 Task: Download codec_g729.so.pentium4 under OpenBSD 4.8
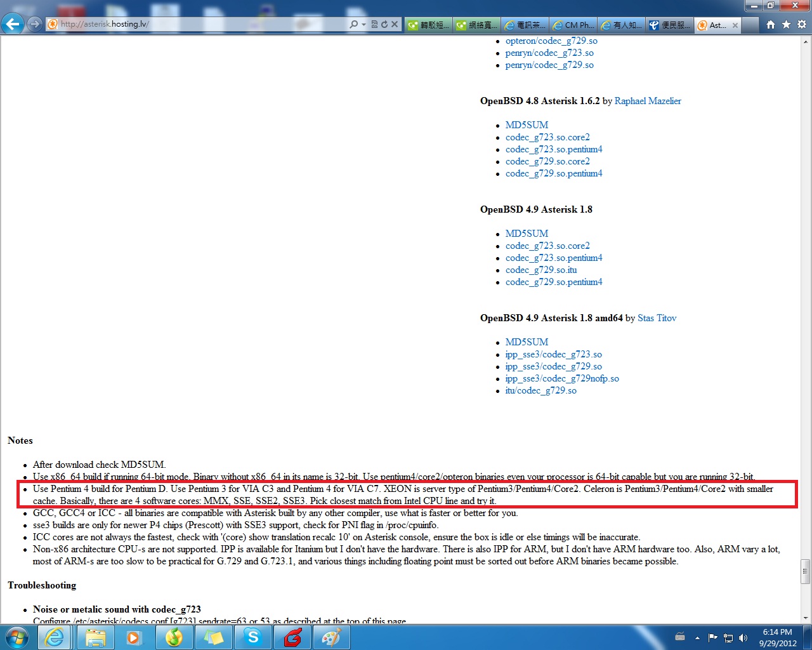click(x=554, y=173)
